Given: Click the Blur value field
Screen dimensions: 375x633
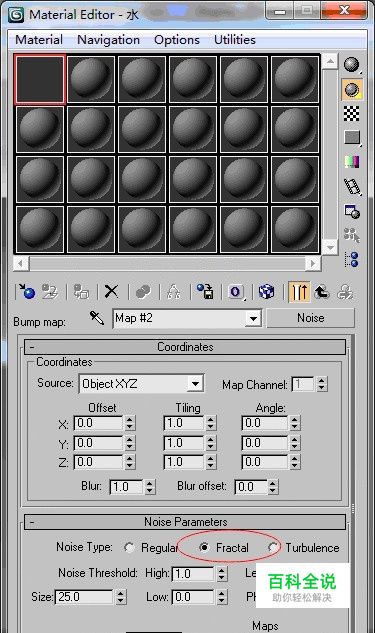Looking at the screenshot, I should (127, 487).
